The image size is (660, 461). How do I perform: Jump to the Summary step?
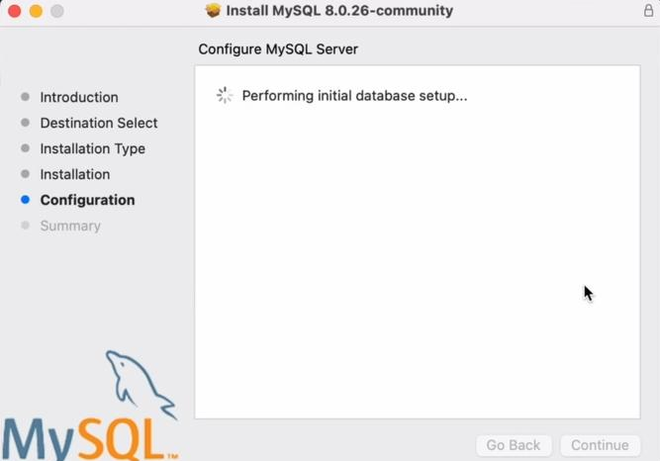pos(70,226)
